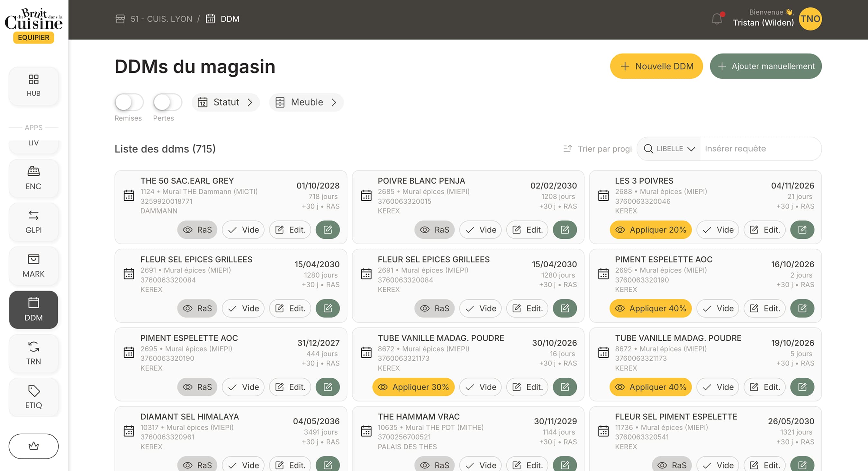
Task: Open the GLPI sidebar app
Action: click(x=33, y=222)
